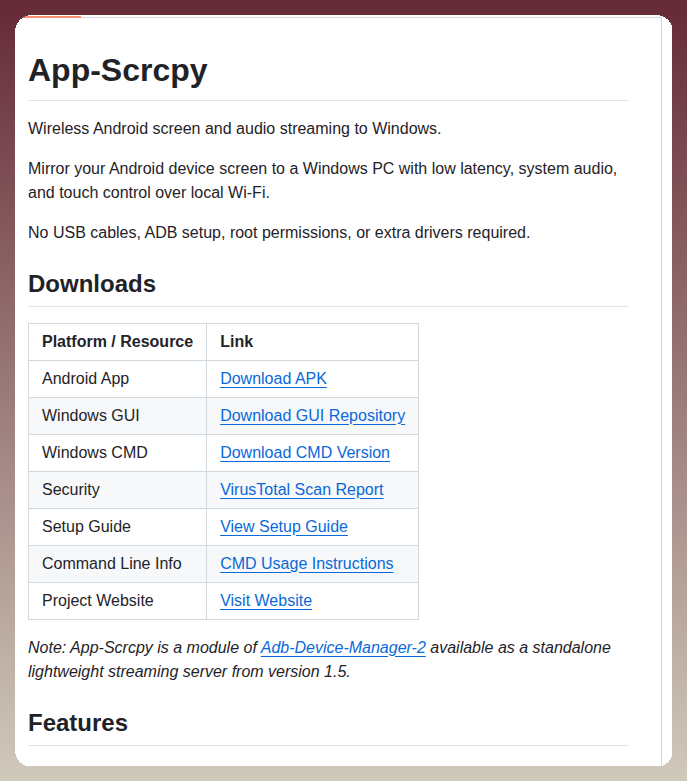Open the Download GUI Repository link

[313, 415]
